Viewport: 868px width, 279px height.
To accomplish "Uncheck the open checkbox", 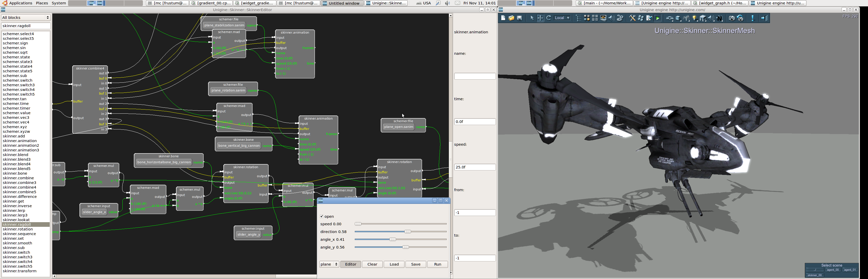I will click(322, 216).
